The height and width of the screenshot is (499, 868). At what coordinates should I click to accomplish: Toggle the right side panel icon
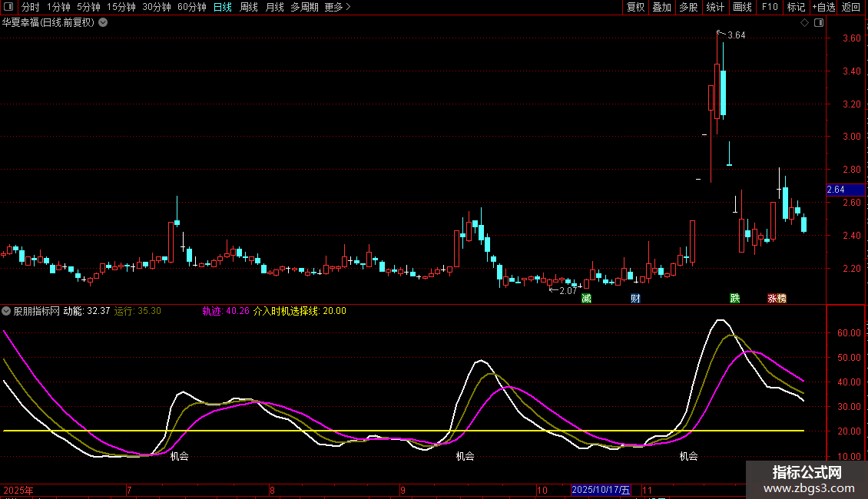coord(819,23)
